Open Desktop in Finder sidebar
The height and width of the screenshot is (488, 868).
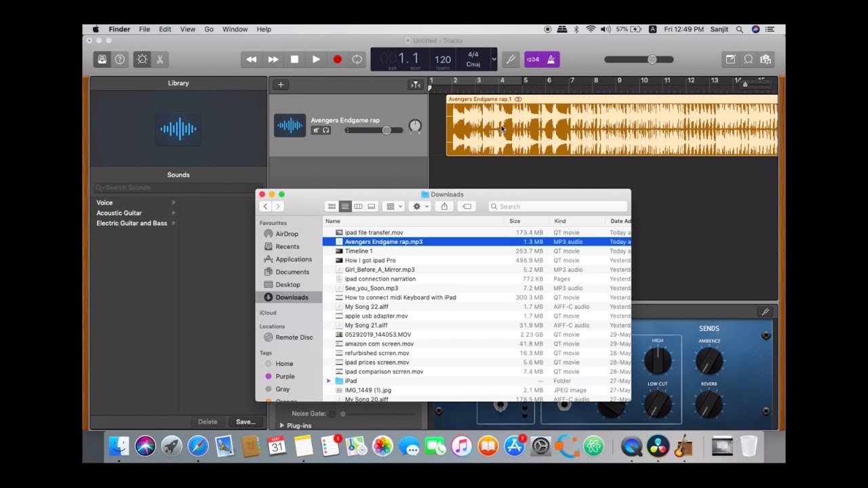pos(288,285)
